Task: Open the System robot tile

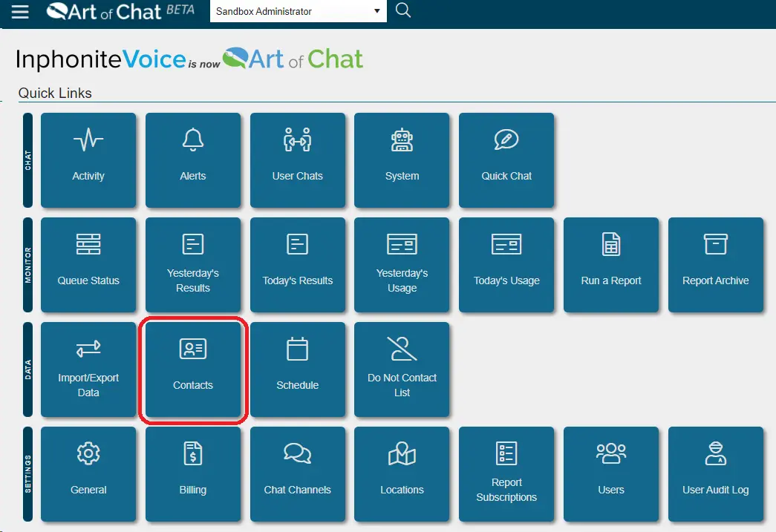Action: pyautogui.click(x=402, y=160)
